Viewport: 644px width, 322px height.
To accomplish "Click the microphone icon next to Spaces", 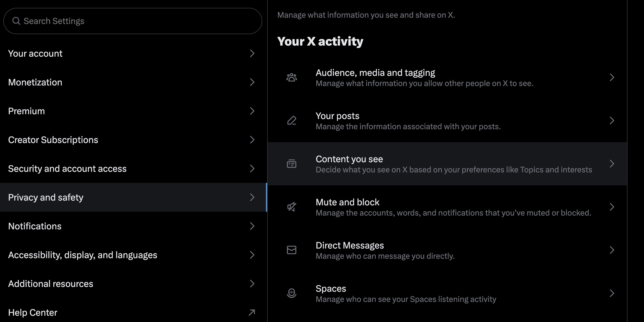I will (291, 293).
